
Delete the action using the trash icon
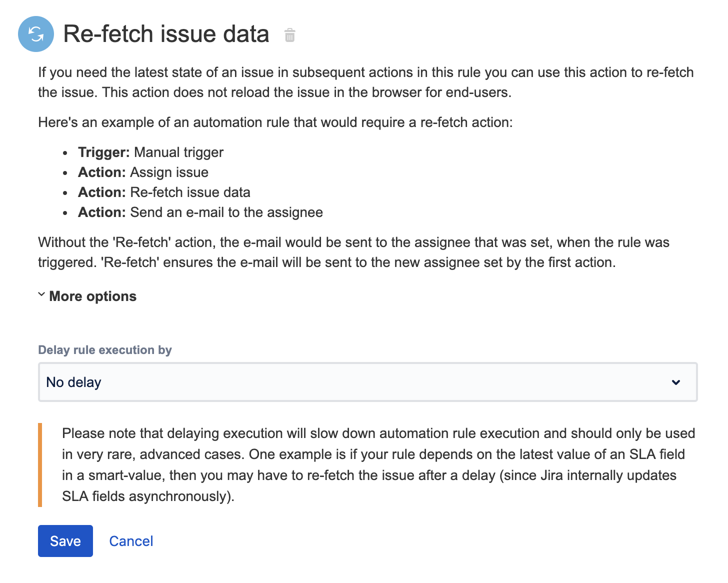(x=289, y=35)
